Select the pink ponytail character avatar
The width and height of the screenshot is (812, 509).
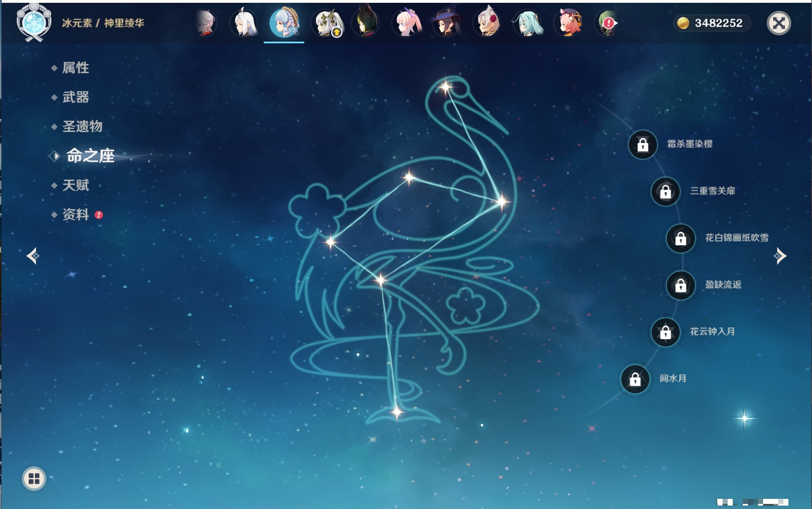click(408, 23)
